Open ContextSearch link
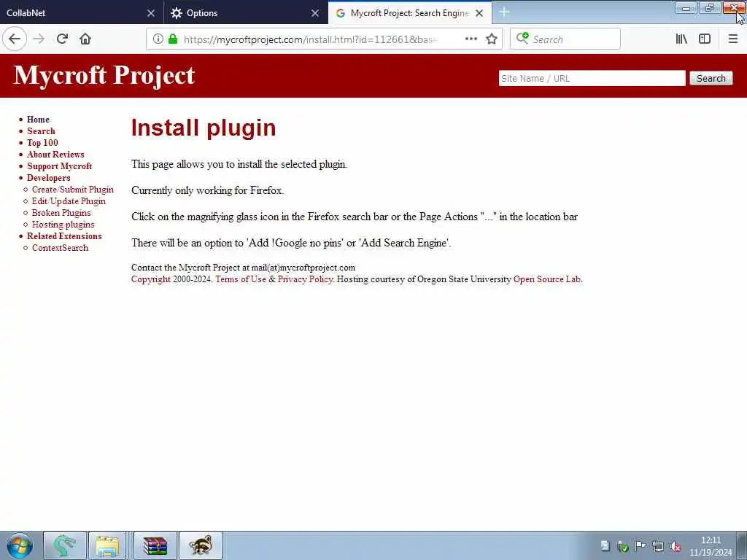The width and height of the screenshot is (747, 560). coord(60,248)
